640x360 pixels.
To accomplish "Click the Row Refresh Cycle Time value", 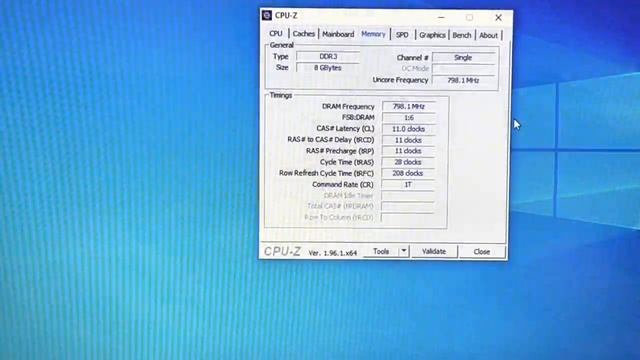I will coord(409,173).
